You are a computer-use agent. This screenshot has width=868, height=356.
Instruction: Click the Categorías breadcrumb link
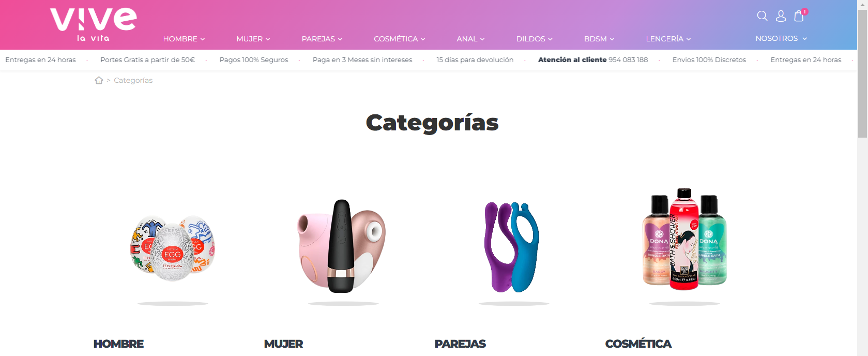pyautogui.click(x=133, y=80)
